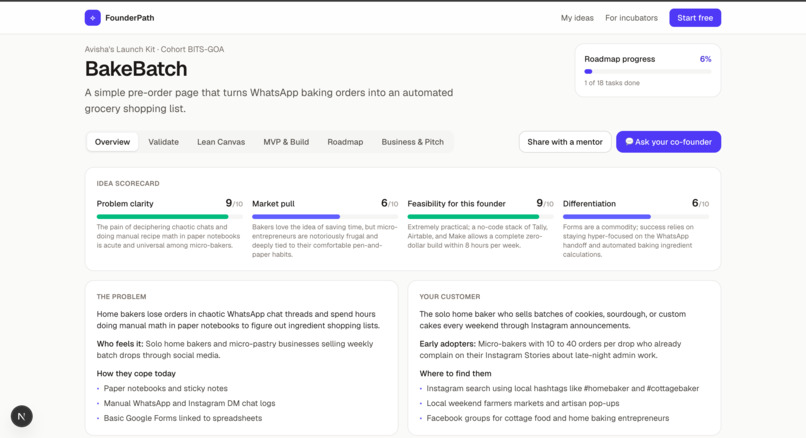Click the 'Who feels it:' paragraph
This screenshot has height=438, width=806.
pyautogui.click(x=235, y=350)
